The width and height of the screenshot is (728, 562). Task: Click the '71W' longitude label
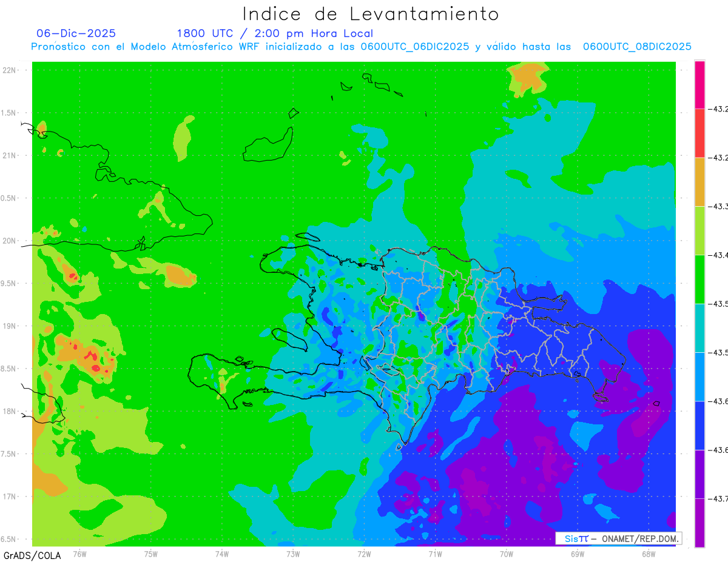pyautogui.click(x=435, y=554)
